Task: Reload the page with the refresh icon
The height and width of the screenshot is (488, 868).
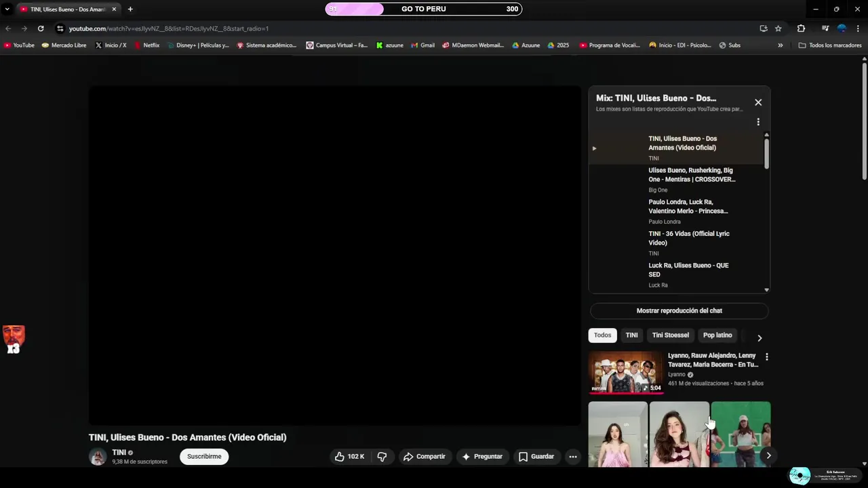Action: coord(41,28)
